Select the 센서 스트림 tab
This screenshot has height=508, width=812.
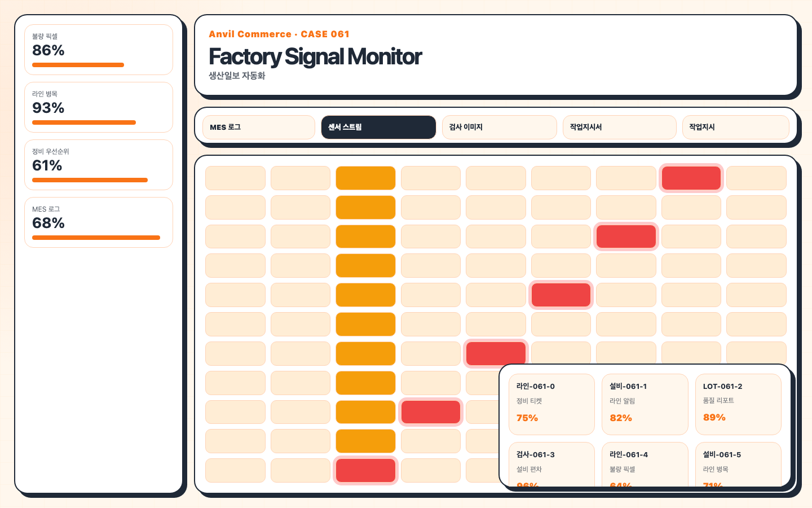point(378,127)
